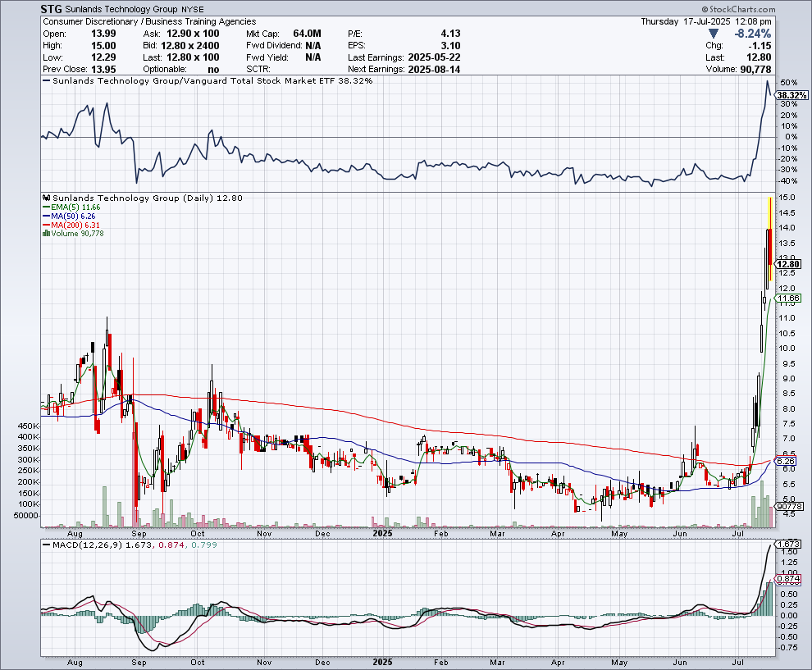Select the NYSE exchange label
The width and height of the screenshot is (812, 670).
(x=192, y=9)
